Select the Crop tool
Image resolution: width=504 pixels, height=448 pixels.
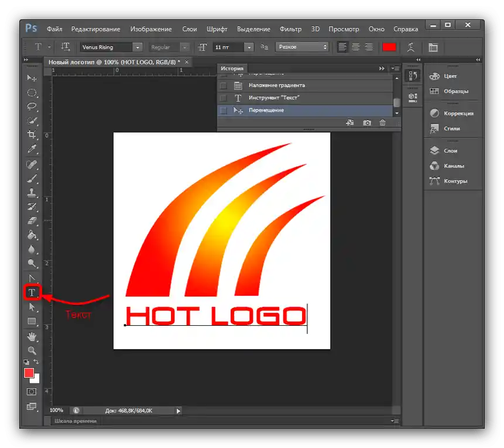tap(32, 135)
